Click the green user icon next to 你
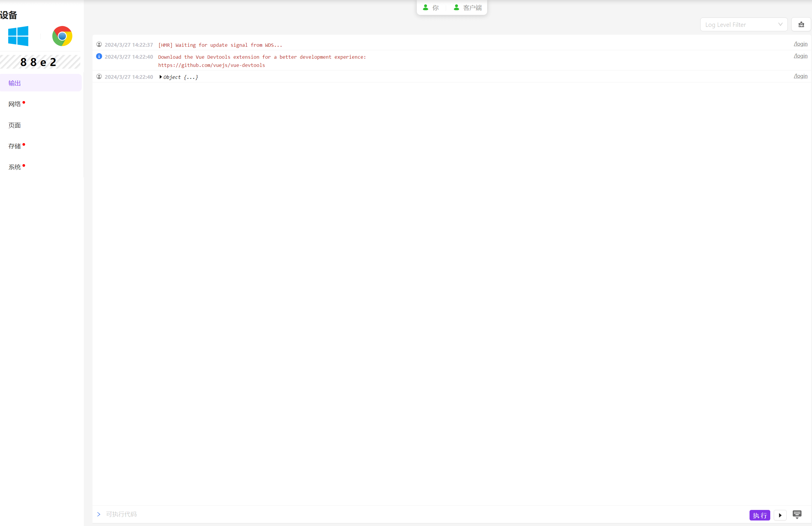The width and height of the screenshot is (812, 526). pyautogui.click(x=426, y=8)
